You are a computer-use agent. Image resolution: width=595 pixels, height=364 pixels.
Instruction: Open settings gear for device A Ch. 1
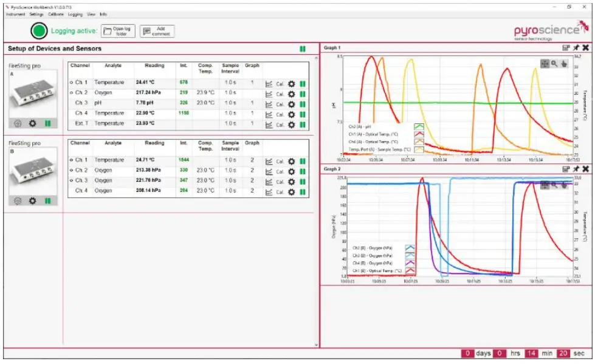(291, 83)
